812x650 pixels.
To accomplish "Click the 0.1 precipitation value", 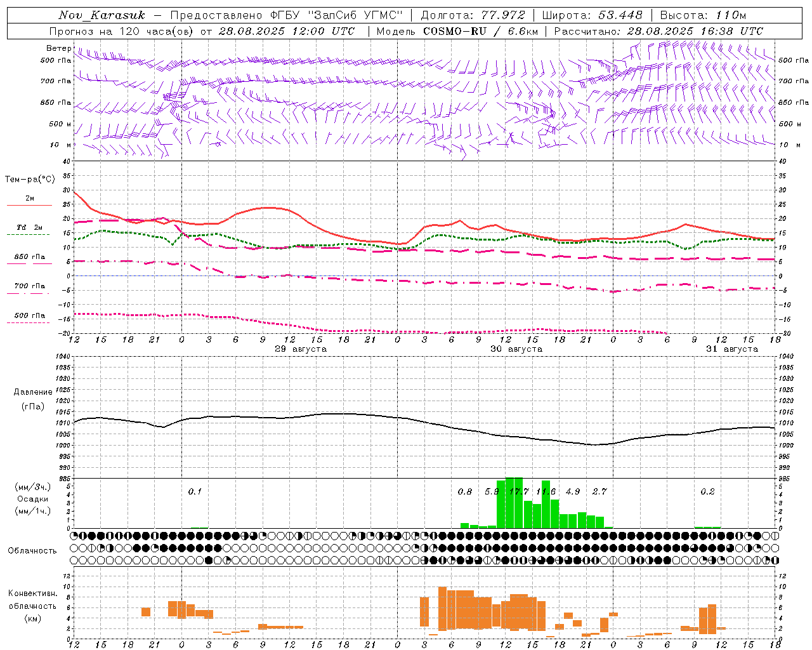I will coord(195,491).
